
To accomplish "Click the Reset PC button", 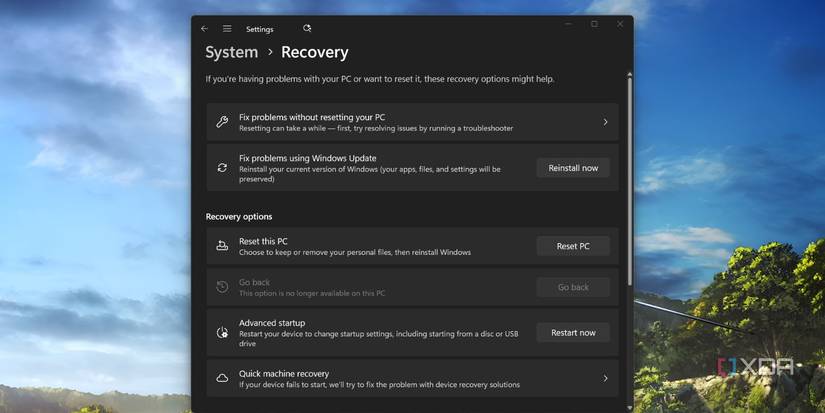I will [573, 246].
